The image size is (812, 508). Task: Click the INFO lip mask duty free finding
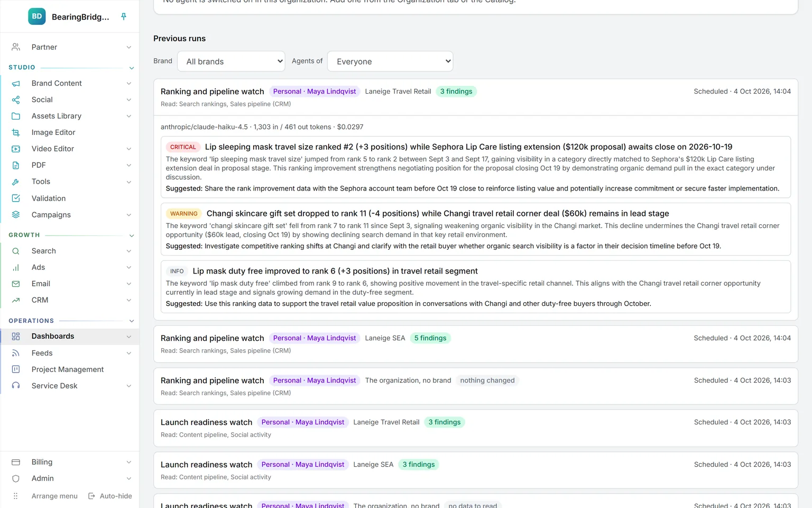pos(475,287)
